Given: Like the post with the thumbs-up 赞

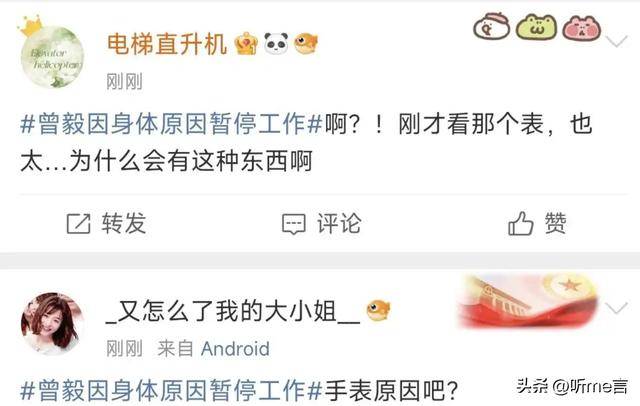Looking at the screenshot, I should [521, 223].
